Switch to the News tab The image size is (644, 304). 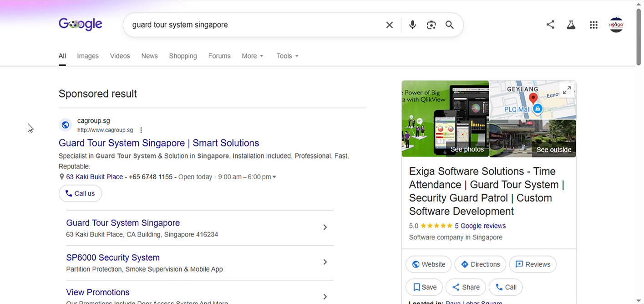point(149,56)
